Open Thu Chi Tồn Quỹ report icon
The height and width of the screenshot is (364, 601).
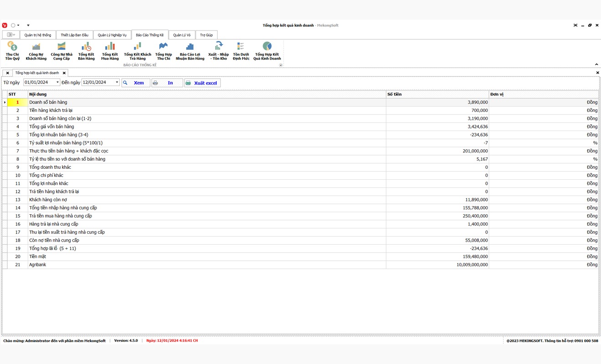12,51
